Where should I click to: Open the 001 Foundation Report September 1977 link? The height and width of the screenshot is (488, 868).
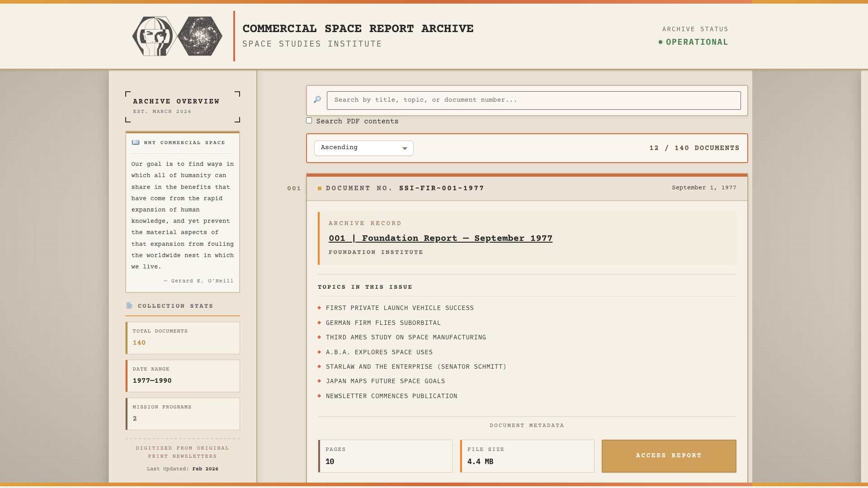click(x=440, y=239)
